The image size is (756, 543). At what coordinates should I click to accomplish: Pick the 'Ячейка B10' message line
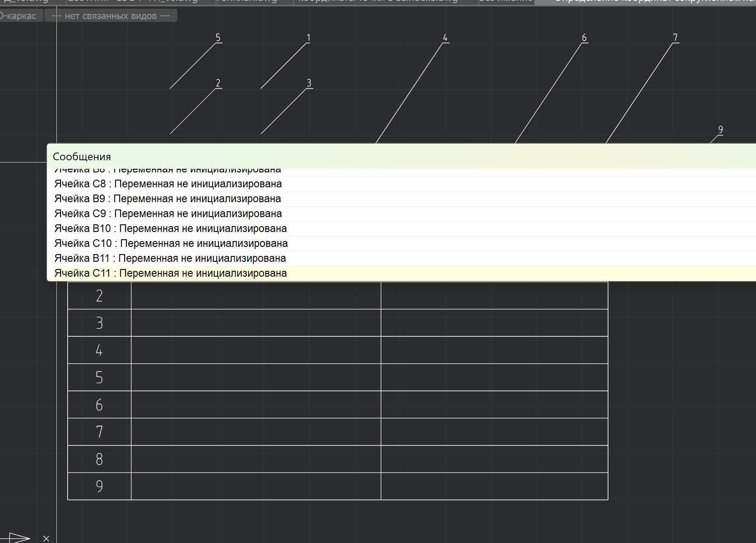point(170,229)
